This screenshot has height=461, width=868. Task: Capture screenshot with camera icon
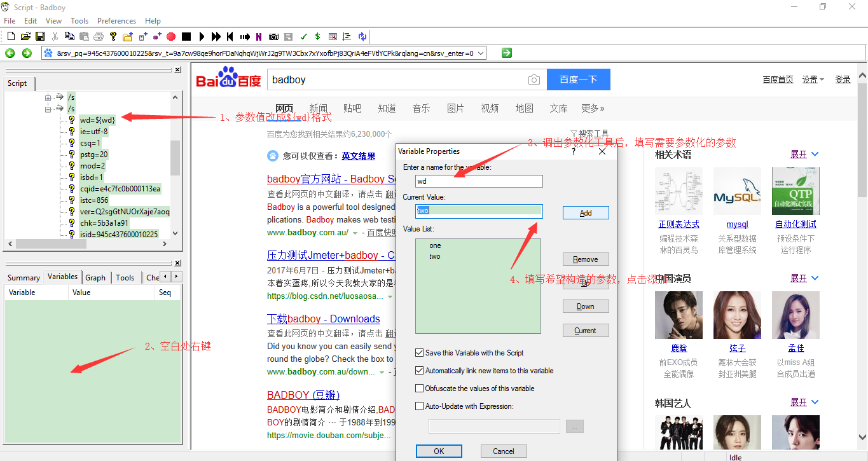click(x=273, y=36)
